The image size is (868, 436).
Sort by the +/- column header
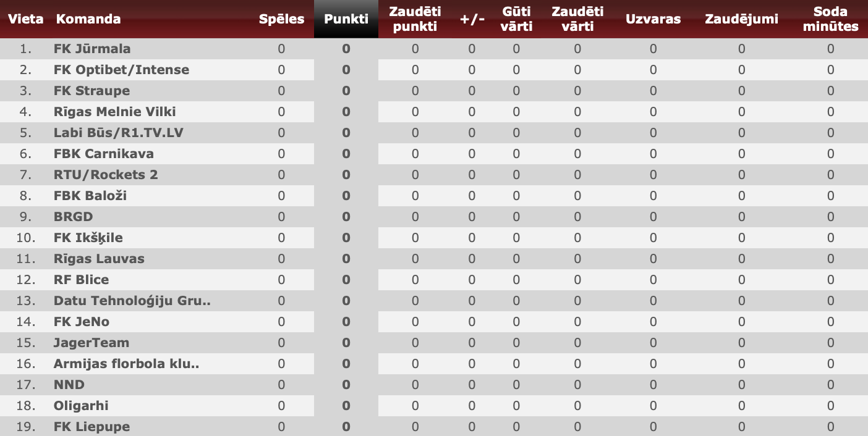472,19
